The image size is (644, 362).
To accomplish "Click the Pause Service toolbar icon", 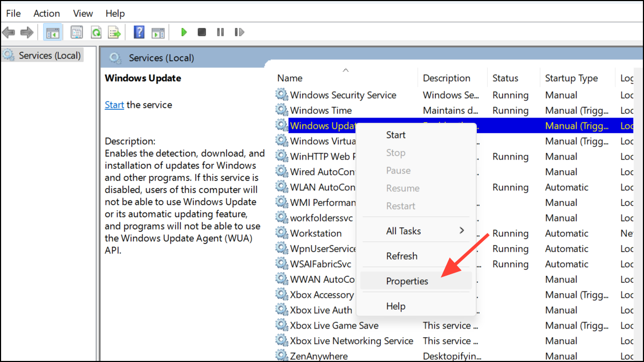I will tap(221, 32).
